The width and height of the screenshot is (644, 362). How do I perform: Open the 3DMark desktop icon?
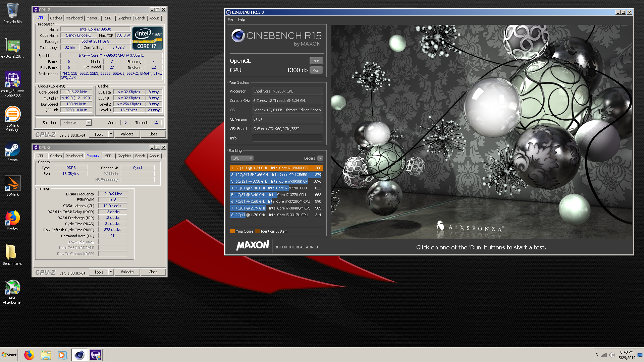tap(12, 186)
